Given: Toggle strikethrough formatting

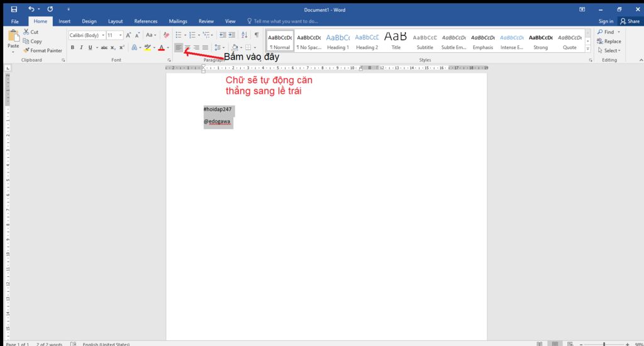Looking at the screenshot, I should [x=104, y=48].
